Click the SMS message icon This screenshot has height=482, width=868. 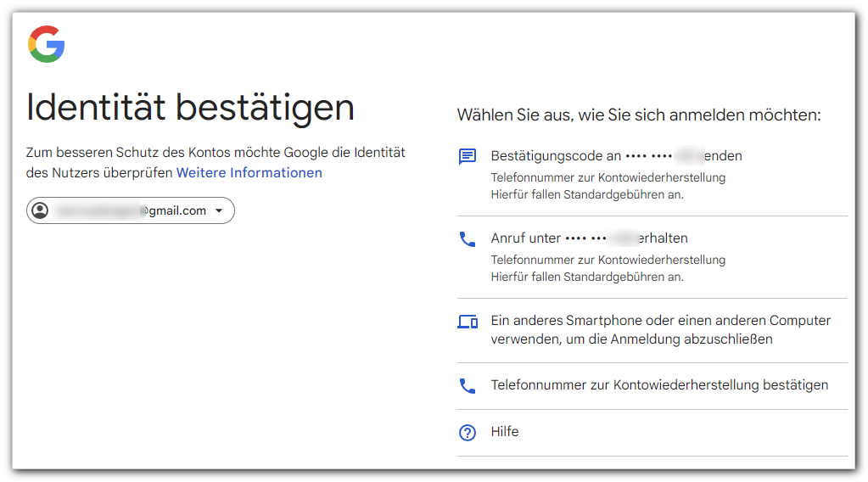tap(468, 157)
